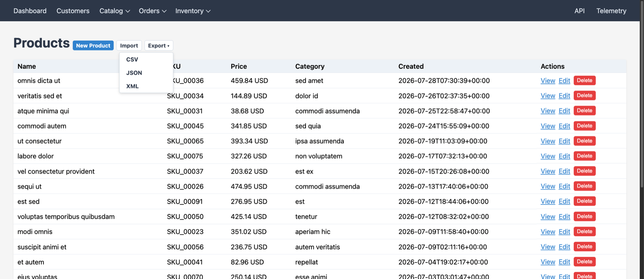The height and width of the screenshot is (279, 644).
Task: Edit the suscipit animi et product
Action: click(x=564, y=247)
